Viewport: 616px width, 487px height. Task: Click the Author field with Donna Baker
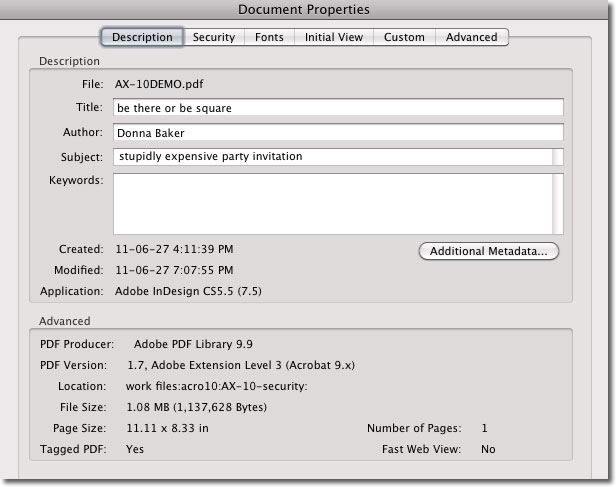[338, 132]
